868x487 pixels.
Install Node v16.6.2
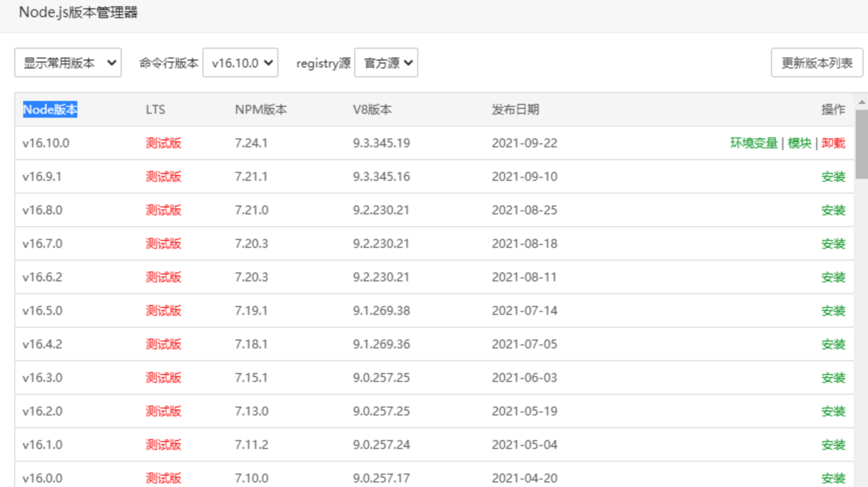(834, 277)
